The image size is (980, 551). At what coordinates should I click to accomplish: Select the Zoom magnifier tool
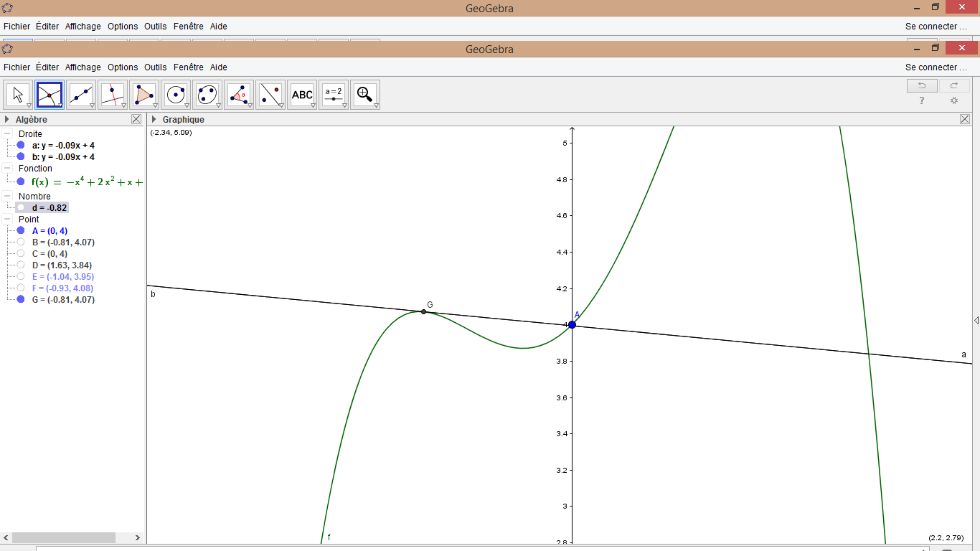[x=365, y=95]
